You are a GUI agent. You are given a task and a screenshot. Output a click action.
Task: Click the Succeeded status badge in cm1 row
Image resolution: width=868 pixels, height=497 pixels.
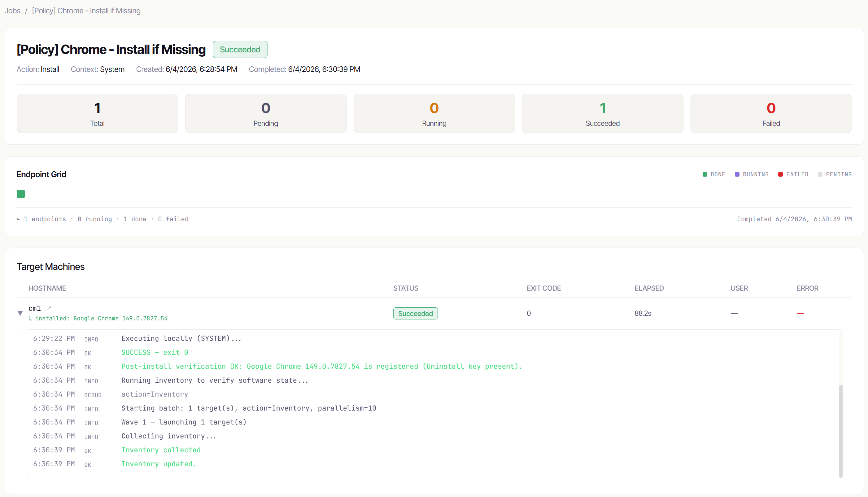click(415, 313)
